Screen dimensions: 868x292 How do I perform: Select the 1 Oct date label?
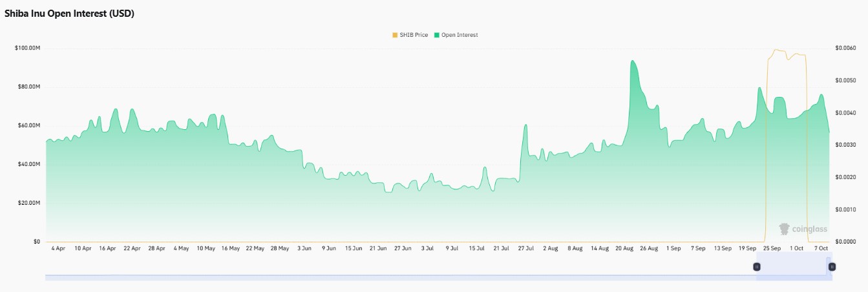click(796, 248)
